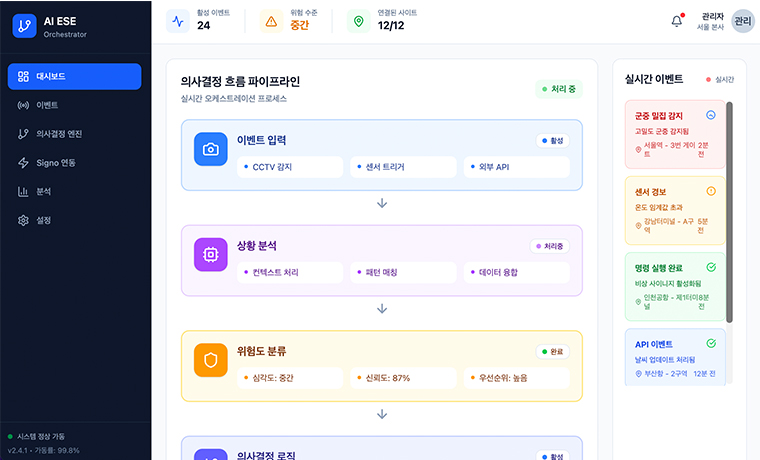Click the real-time events panel scrollbar
The image size is (760, 460).
point(729,212)
